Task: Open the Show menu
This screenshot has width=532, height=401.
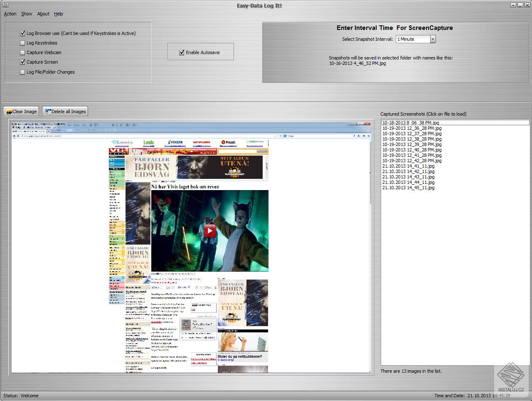Action: point(27,14)
